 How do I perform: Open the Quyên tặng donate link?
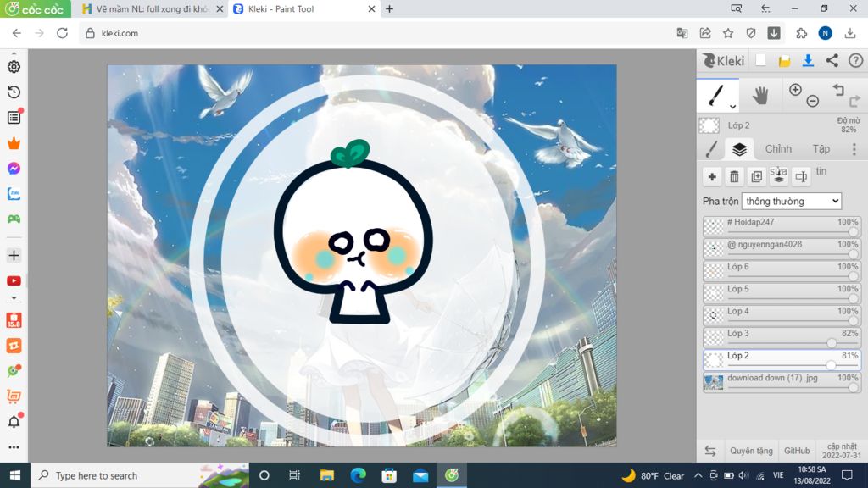[x=751, y=451]
